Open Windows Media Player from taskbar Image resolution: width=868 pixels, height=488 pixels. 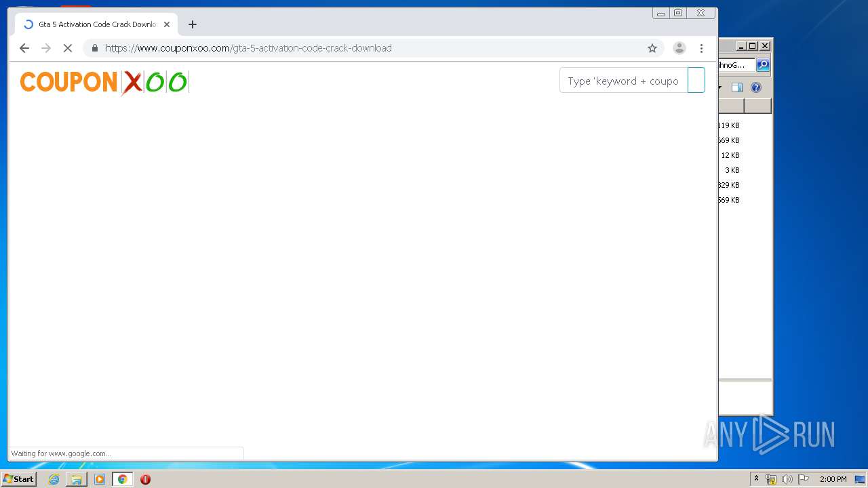click(100, 479)
